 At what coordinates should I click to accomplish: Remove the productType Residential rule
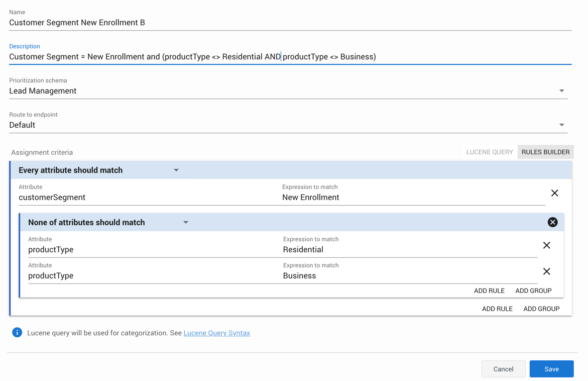click(x=546, y=245)
